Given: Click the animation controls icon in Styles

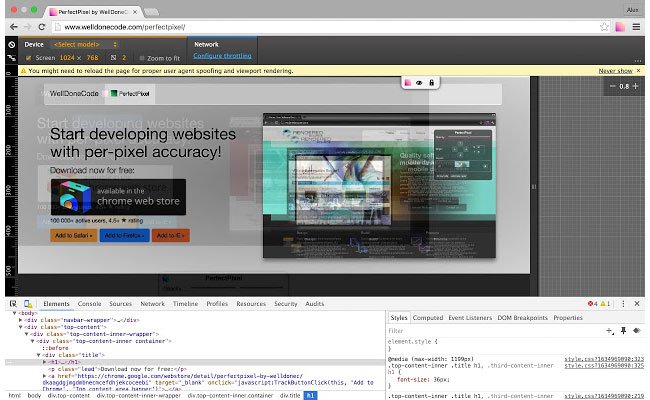Looking at the screenshot, I should 637,330.
